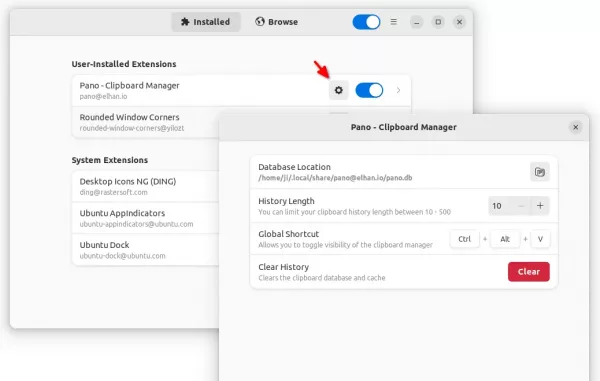
Task: Click the System Extensions heading
Action: pyautogui.click(x=110, y=160)
